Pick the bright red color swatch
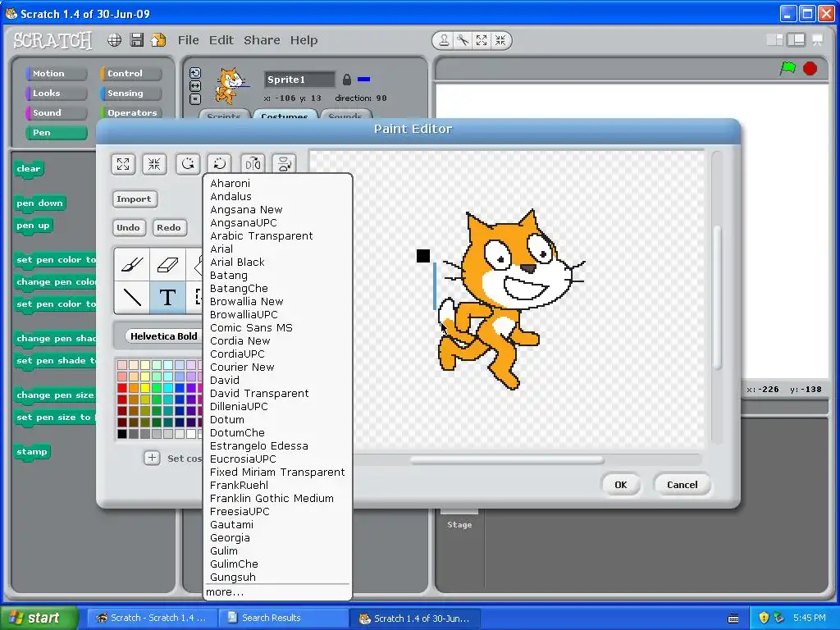This screenshot has width=840, height=630. tap(122, 388)
